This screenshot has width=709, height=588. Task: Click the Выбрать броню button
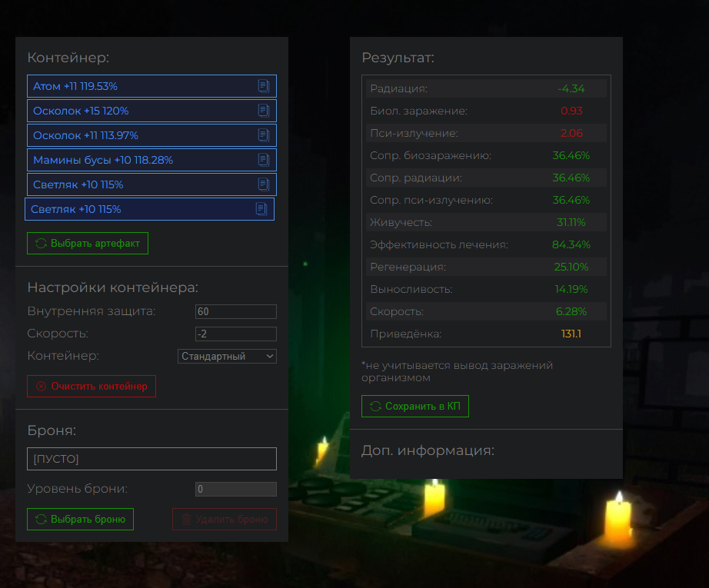point(81,520)
